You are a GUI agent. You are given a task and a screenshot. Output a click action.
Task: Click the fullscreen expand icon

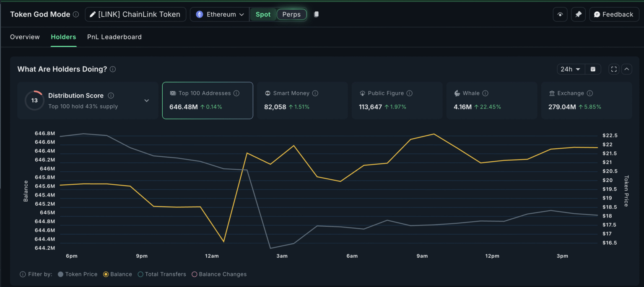613,69
